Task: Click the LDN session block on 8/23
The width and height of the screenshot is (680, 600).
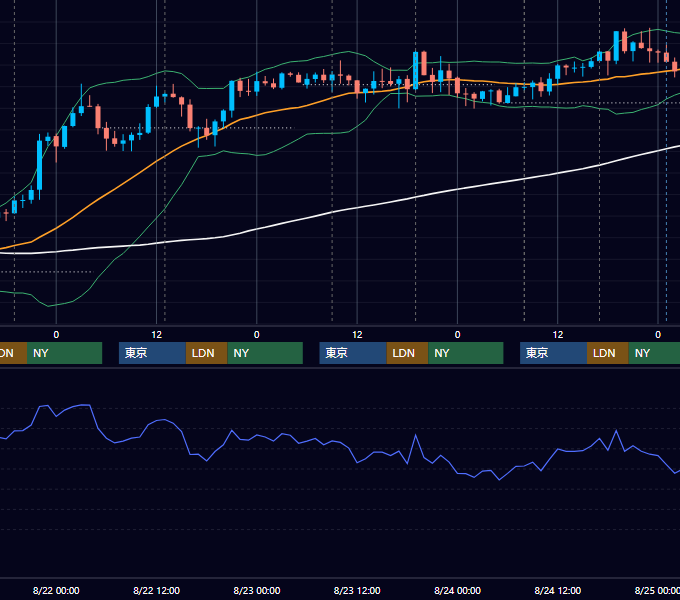Action: [x=407, y=353]
